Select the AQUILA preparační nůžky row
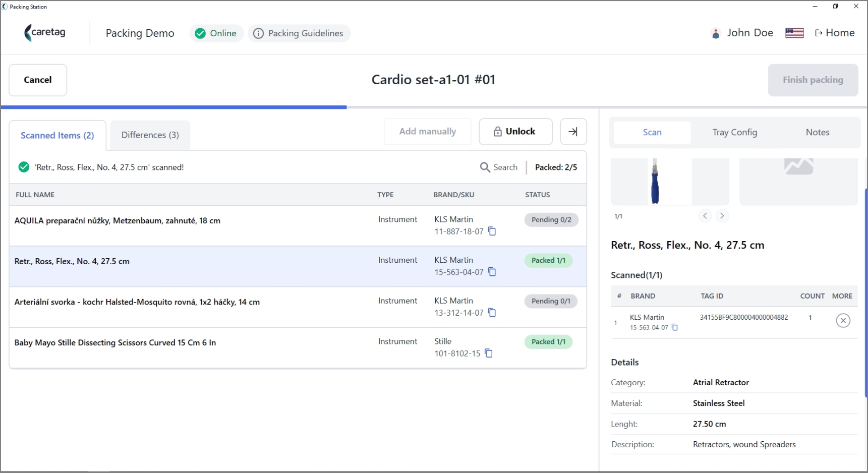 coord(298,226)
